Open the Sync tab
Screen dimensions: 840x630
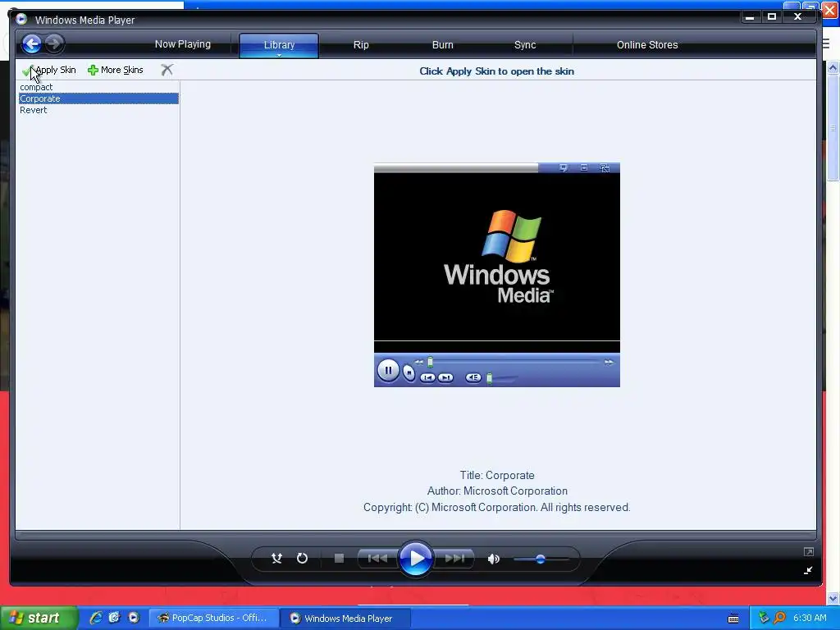pyautogui.click(x=525, y=45)
